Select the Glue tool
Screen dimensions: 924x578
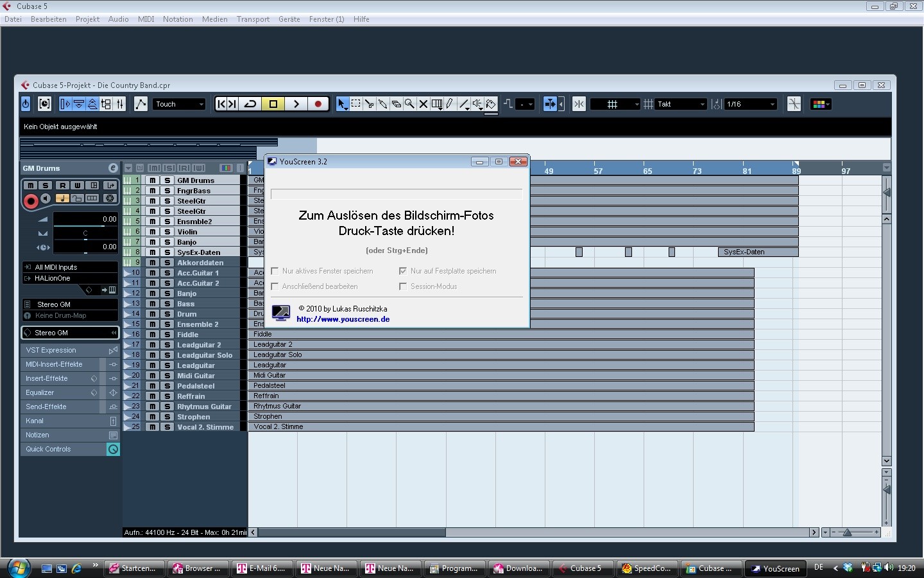pyautogui.click(x=383, y=104)
